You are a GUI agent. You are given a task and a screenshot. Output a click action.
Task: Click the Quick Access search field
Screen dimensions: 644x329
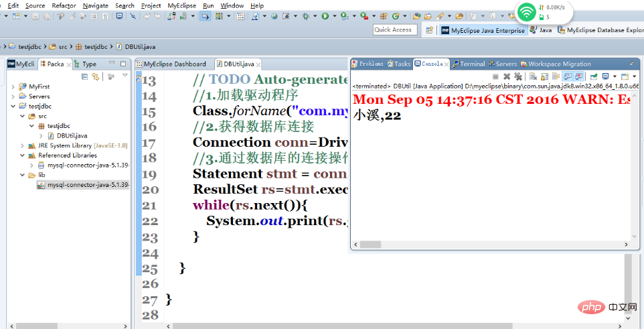pos(395,29)
